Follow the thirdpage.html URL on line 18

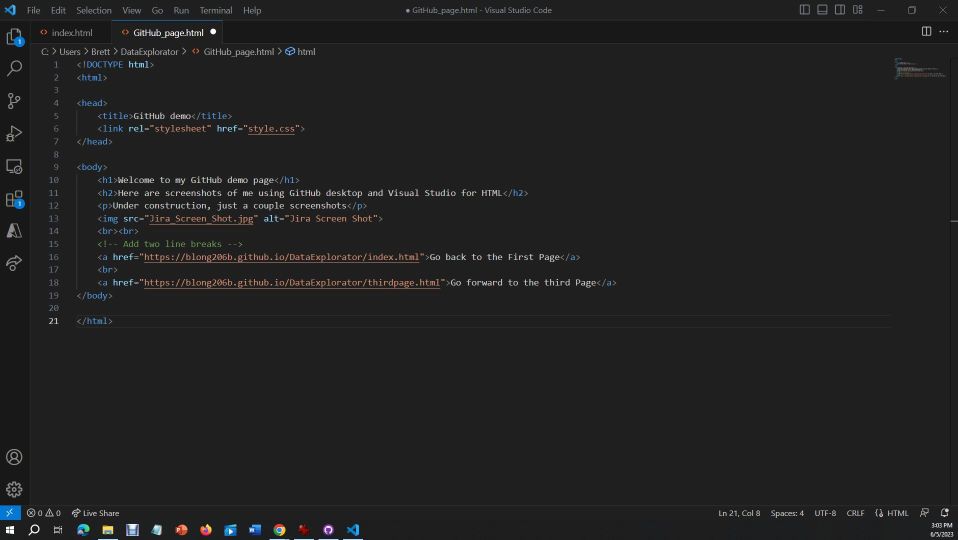(x=292, y=283)
